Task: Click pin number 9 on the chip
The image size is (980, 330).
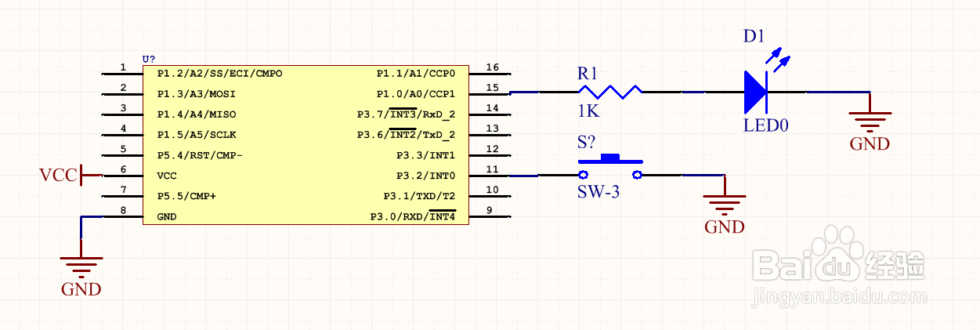Action: click(x=488, y=210)
